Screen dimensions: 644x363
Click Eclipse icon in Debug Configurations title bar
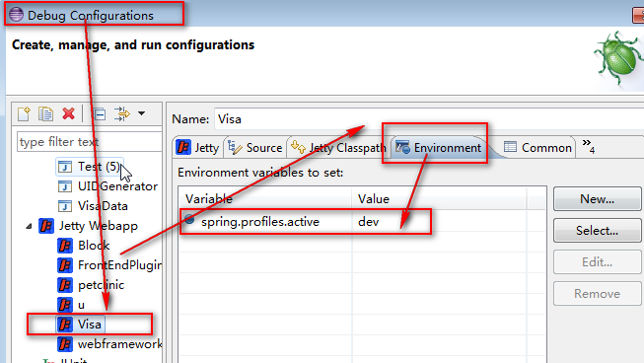click(16, 15)
